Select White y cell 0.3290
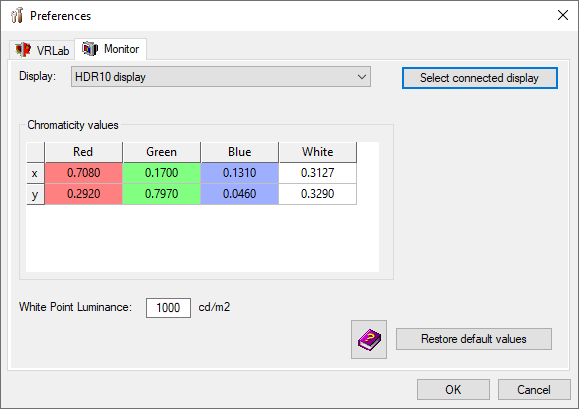 (x=318, y=194)
